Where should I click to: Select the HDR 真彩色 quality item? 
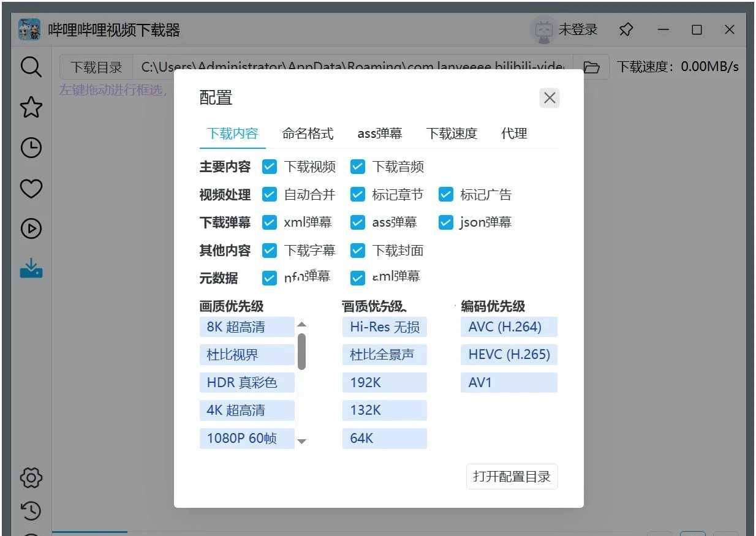tap(247, 383)
